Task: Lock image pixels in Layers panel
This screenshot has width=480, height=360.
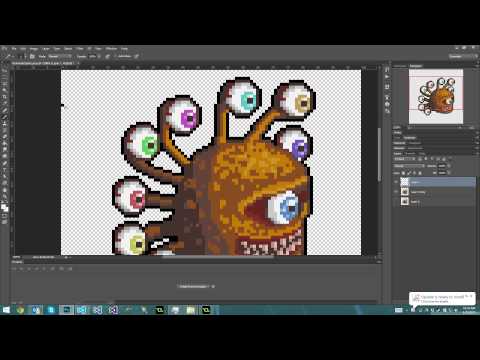Action: tap(409, 173)
